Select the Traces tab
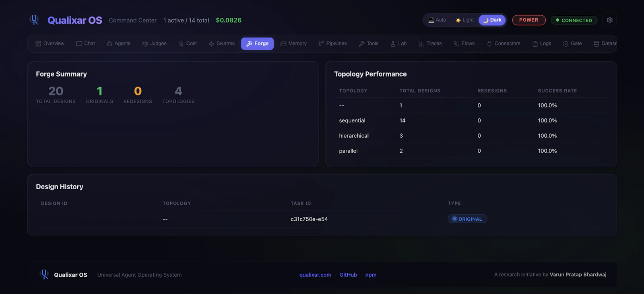644x294 pixels. (x=430, y=43)
